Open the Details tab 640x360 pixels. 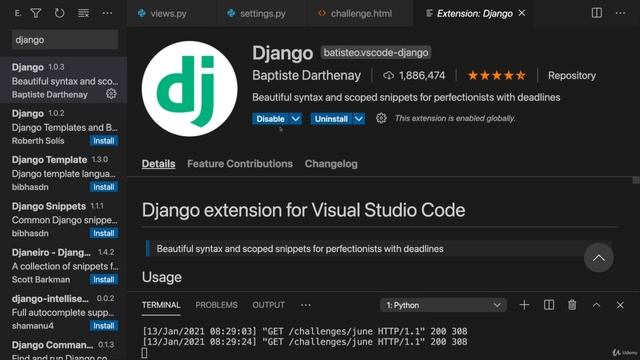158,164
